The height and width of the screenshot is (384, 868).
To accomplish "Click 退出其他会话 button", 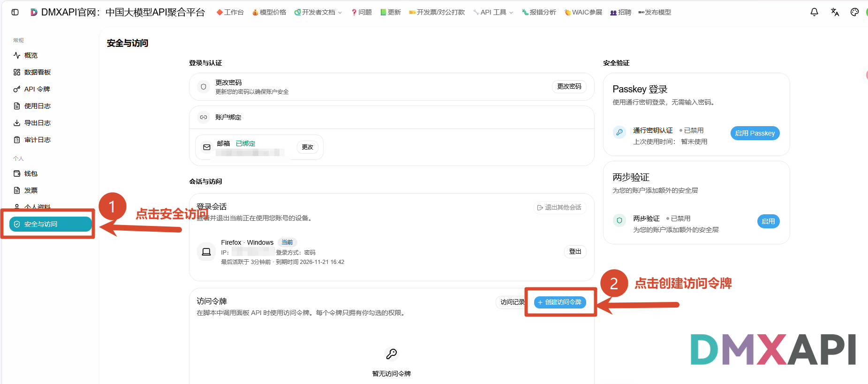I will pos(559,207).
